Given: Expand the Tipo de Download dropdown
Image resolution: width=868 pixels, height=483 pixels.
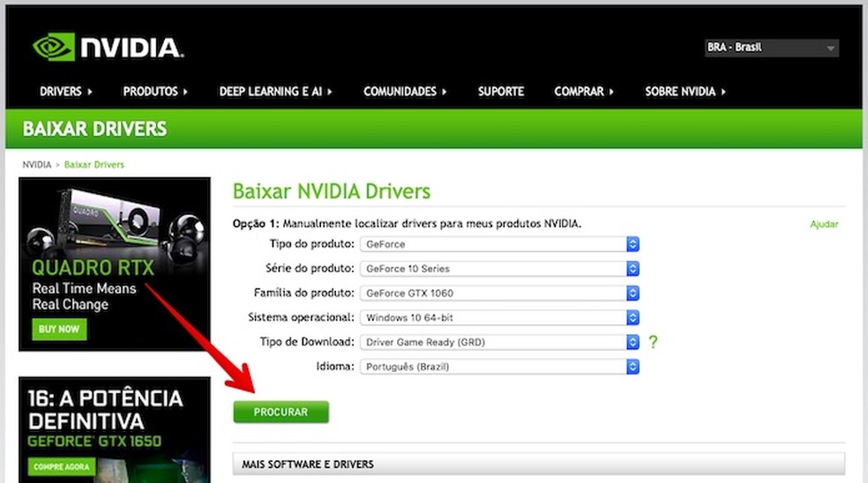Looking at the screenshot, I should 498,342.
